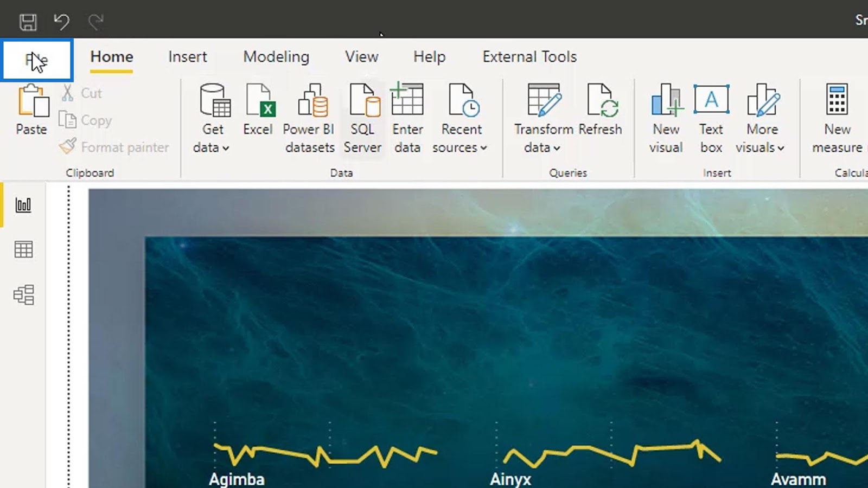The width and height of the screenshot is (868, 488).
Task: Insert a Text box
Action: click(x=711, y=119)
